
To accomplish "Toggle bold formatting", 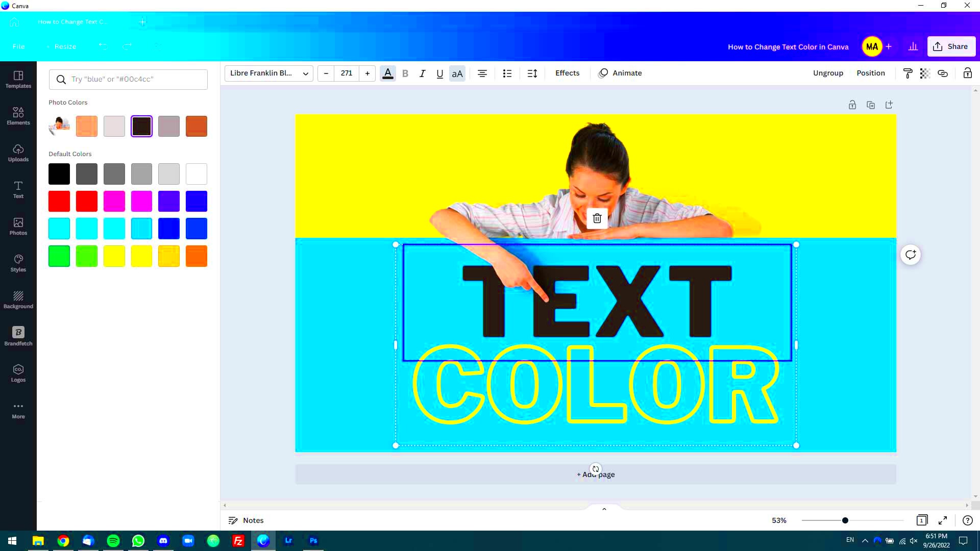I will (x=405, y=73).
